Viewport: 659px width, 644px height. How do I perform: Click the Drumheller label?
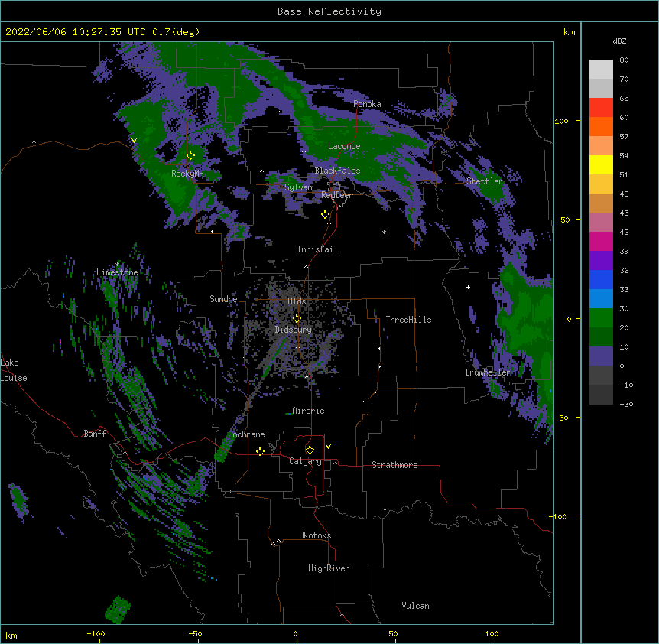pyautogui.click(x=488, y=372)
